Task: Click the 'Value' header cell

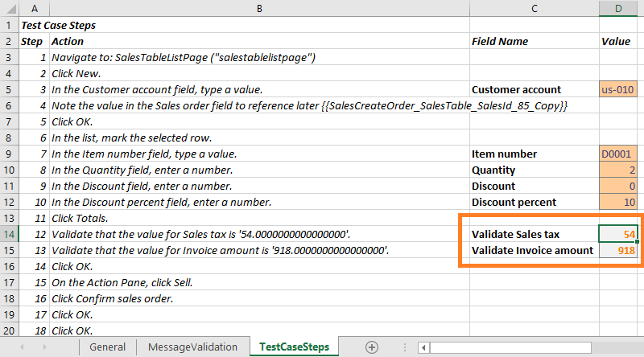Action: (x=618, y=41)
